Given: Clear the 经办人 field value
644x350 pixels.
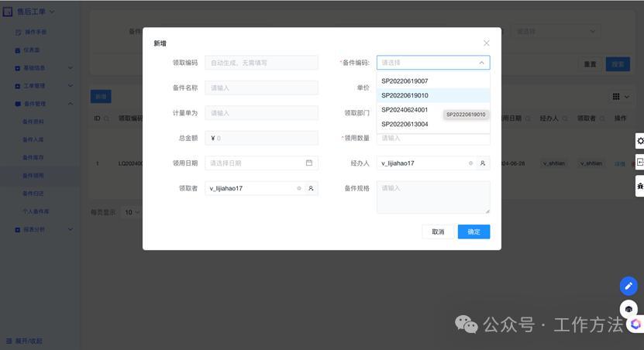Looking at the screenshot, I should (470, 163).
